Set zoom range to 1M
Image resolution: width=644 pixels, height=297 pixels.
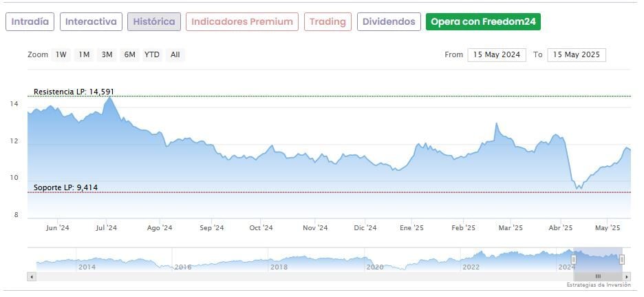click(x=84, y=54)
